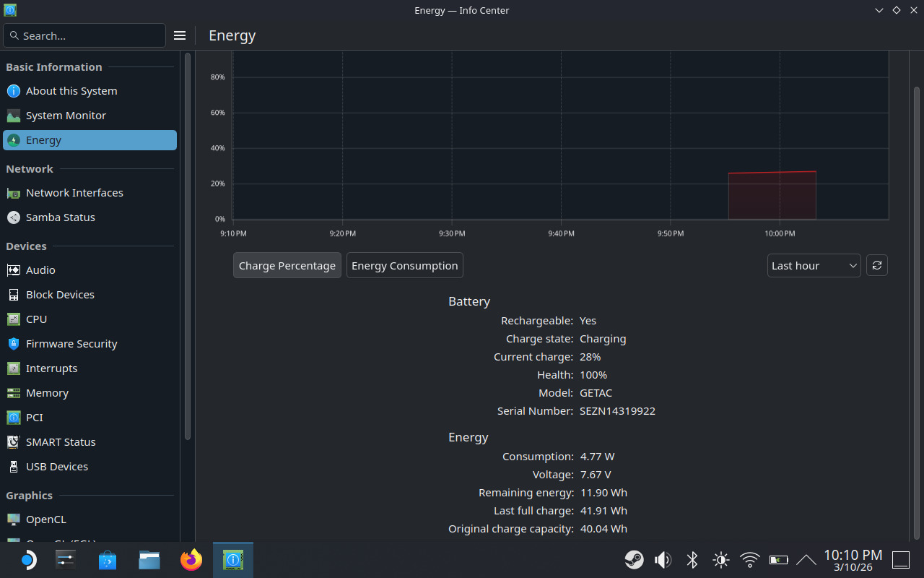924x578 pixels.
Task: Launch System Settings from taskbar
Action: tap(66, 560)
